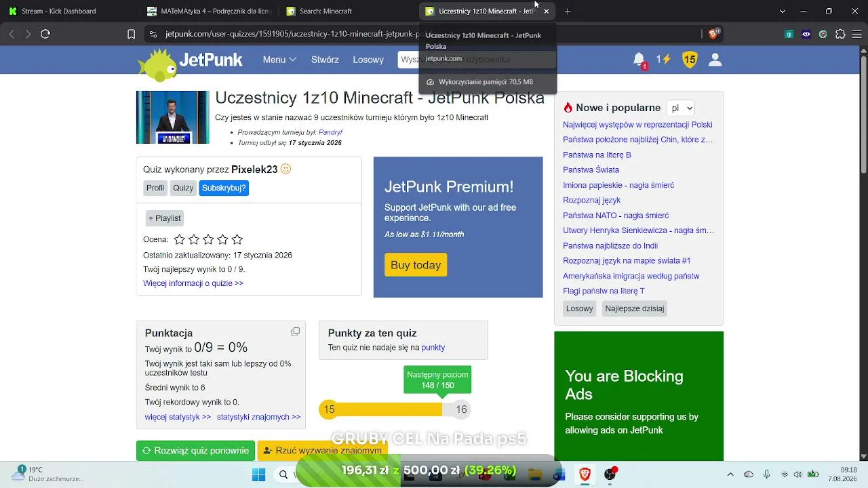Open the statystyki znajomych link

tap(258, 417)
